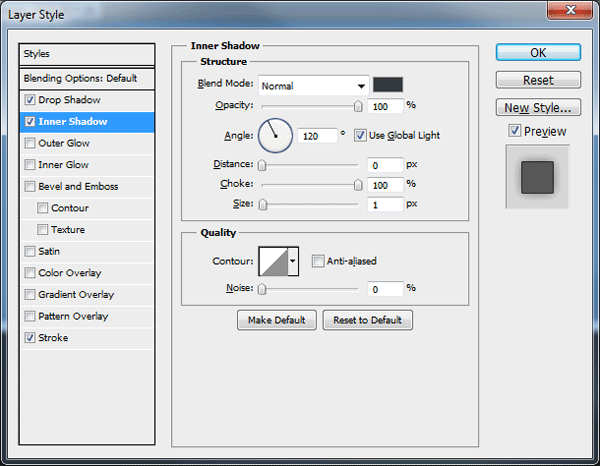Click the Distance slider handle
This screenshot has height=466, width=600.
click(262, 165)
